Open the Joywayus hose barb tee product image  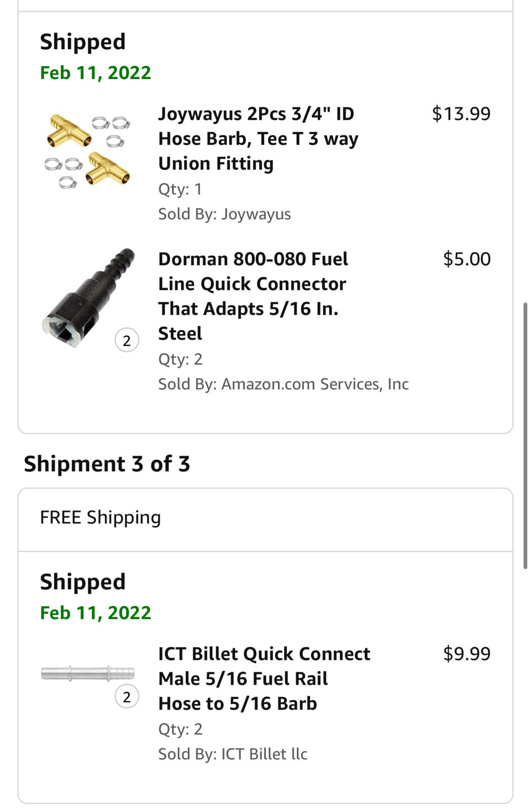pos(87,151)
